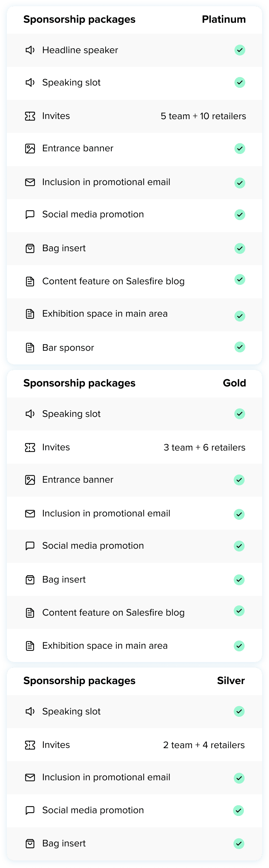
Task: Click the green checkmark for Headline speaker
Action: click(240, 50)
